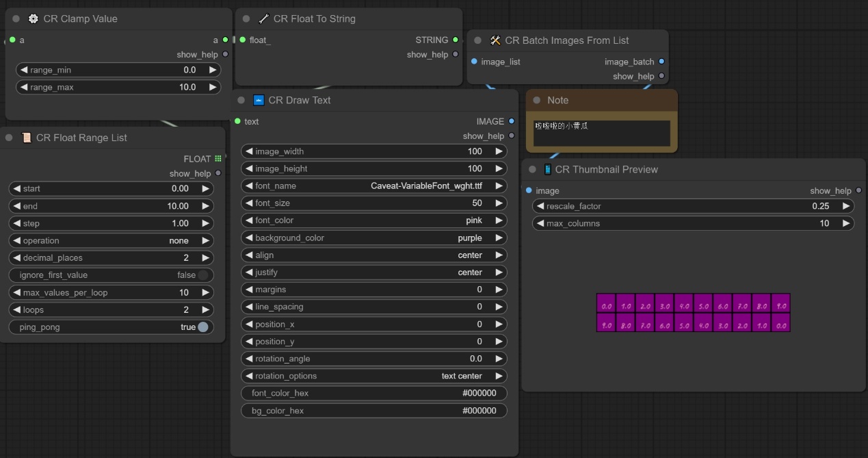The height and width of the screenshot is (458, 868).
Task: Click the CR Float Range List title bar
Action: pos(81,138)
